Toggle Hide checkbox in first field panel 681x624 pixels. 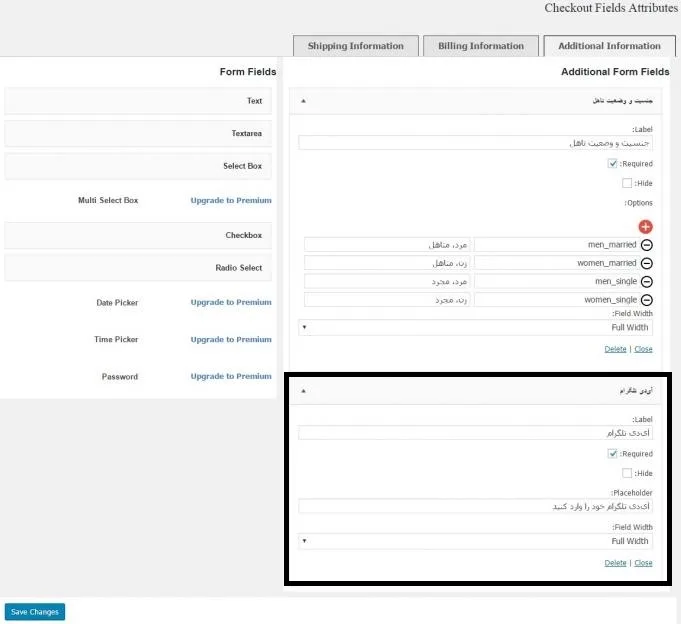627,183
